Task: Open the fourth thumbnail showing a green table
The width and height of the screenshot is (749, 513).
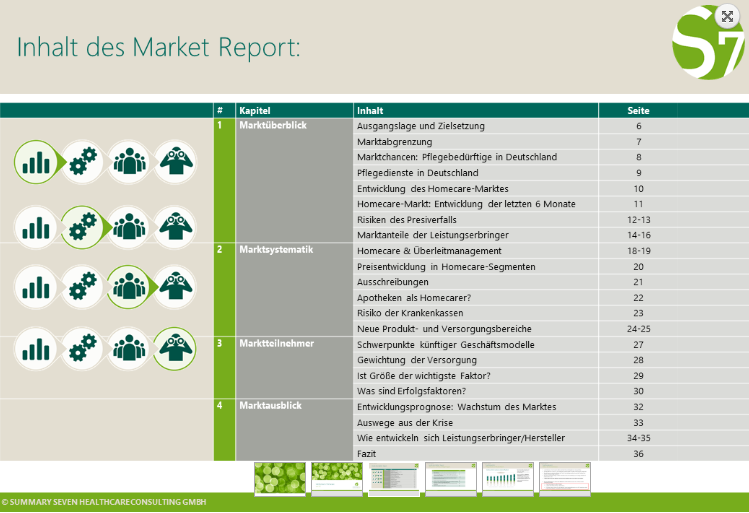Action: [450, 479]
